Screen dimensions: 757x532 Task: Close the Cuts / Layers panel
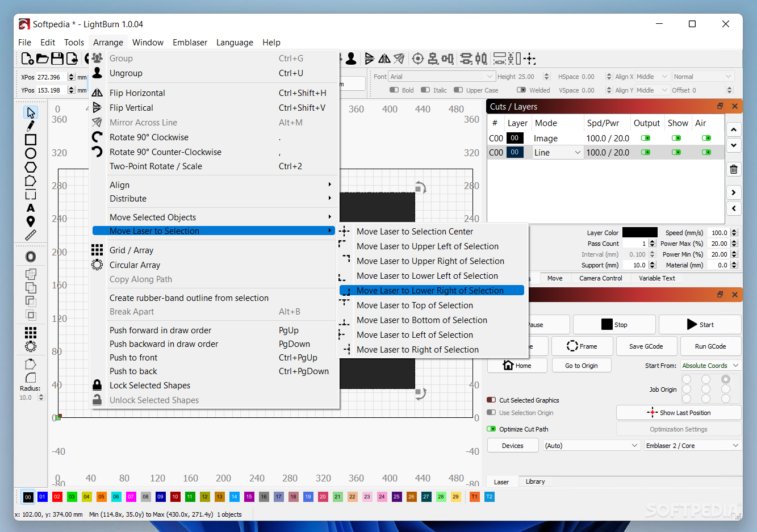pyautogui.click(x=734, y=106)
